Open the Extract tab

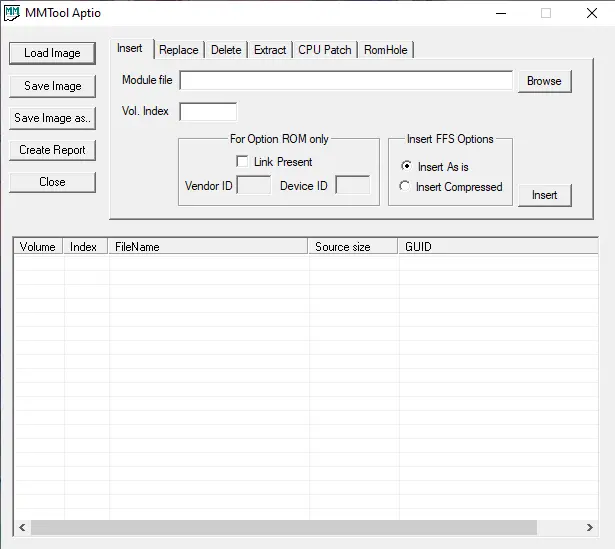pos(270,50)
